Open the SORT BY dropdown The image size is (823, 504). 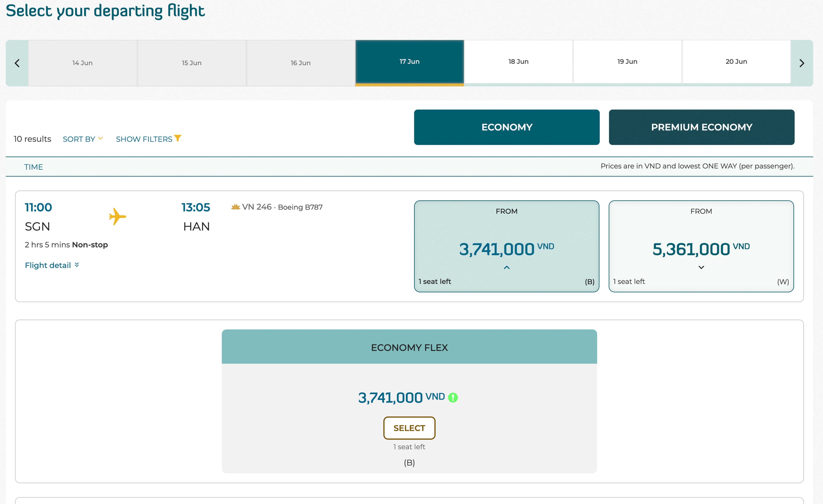click(x=82, y=139)
